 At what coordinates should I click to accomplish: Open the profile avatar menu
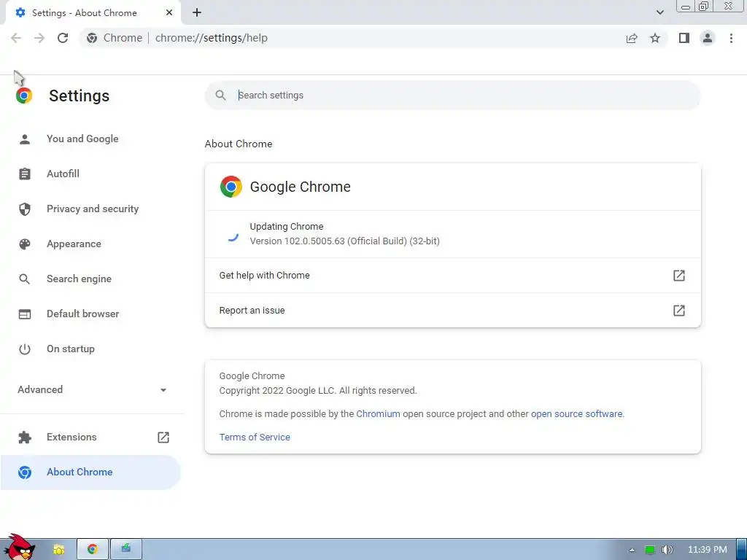tap(708, 38)
